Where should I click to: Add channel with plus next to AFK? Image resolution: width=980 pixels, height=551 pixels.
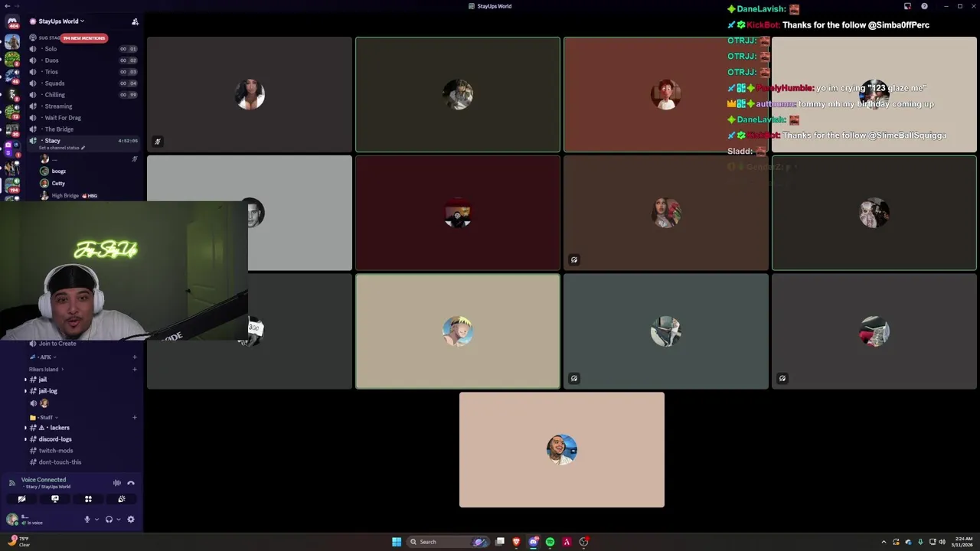coord(135,357)
